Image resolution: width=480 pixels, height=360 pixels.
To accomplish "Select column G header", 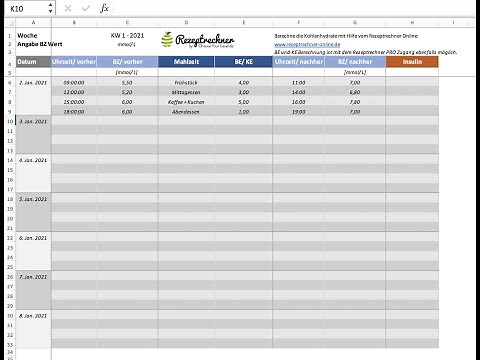I will click(355, 23).
